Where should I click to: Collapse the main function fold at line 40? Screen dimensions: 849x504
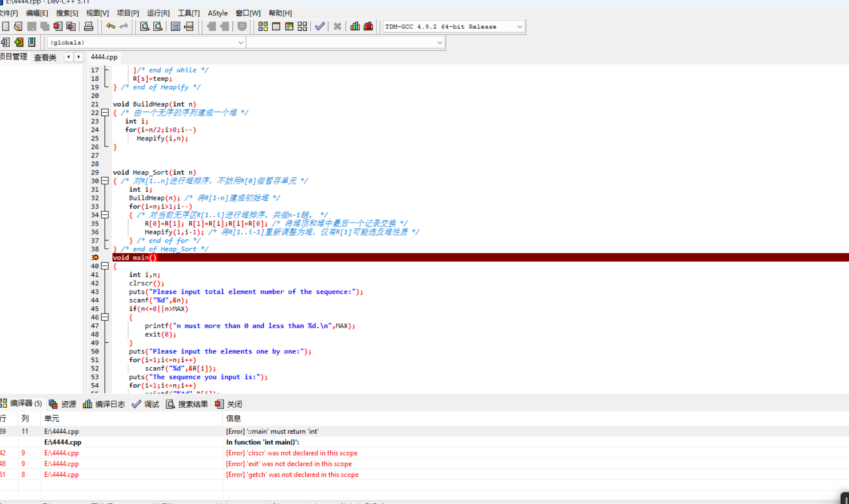coord(105,266)
